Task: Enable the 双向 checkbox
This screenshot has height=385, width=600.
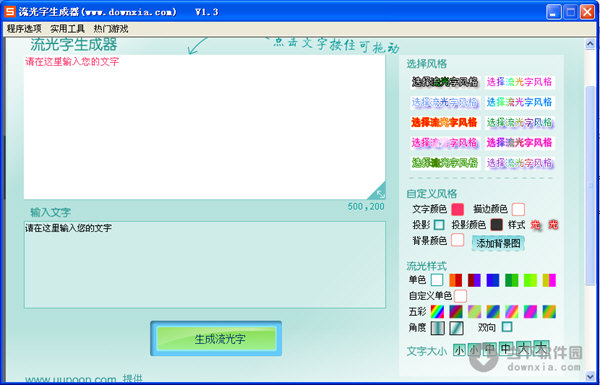Action: click(507, 327)
